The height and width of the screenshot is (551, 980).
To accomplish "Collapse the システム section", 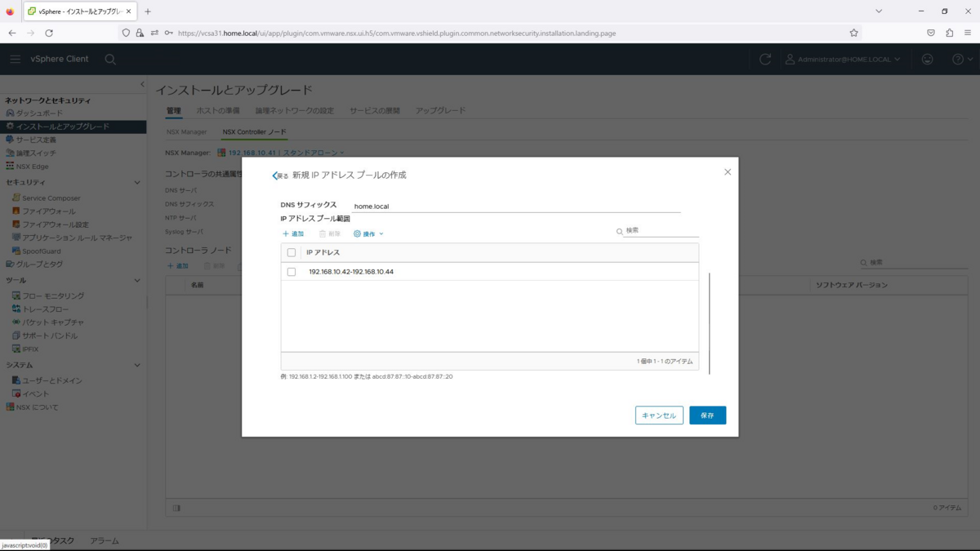I will tap(136, 365).
